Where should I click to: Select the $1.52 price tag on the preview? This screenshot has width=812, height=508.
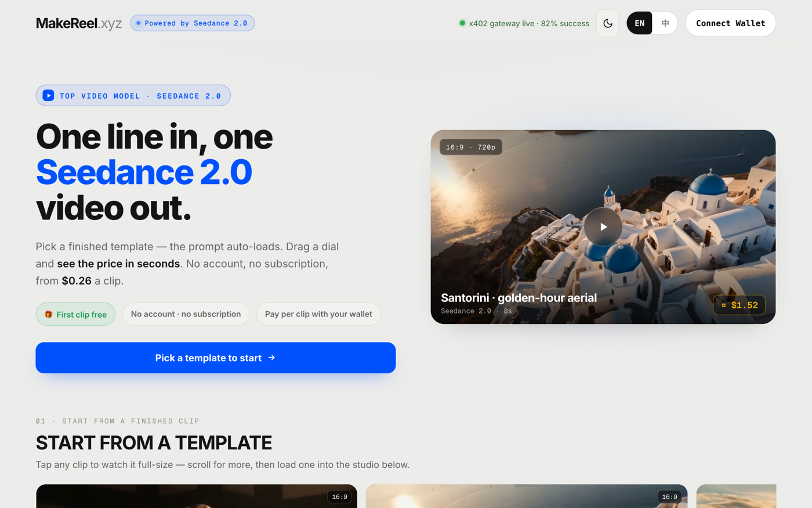point(739,305)
